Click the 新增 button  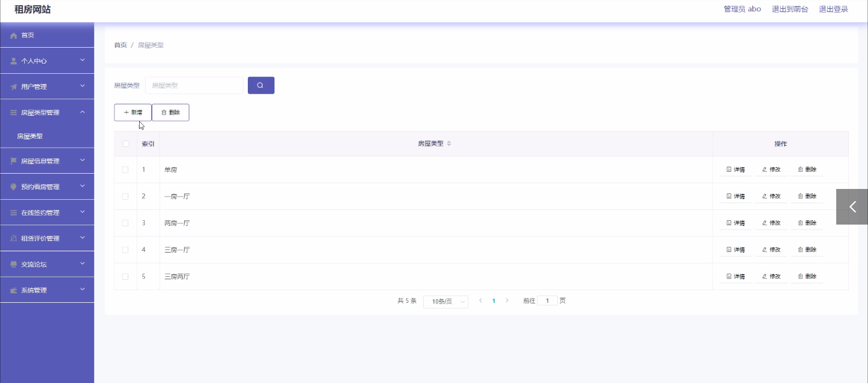point(133,113)
